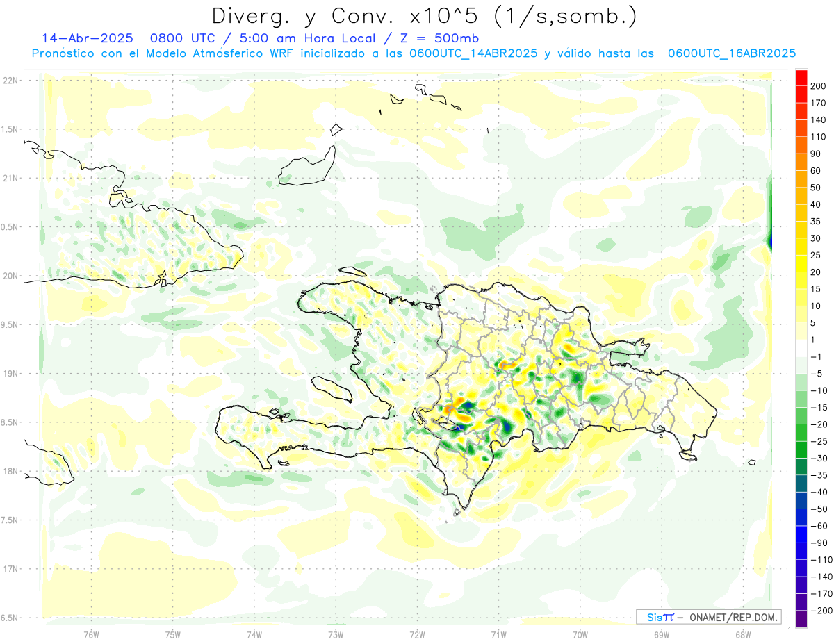Screen dimensions: 834x644
Task: Click the longitude label '72W'
Action: [x=417, y=634]
